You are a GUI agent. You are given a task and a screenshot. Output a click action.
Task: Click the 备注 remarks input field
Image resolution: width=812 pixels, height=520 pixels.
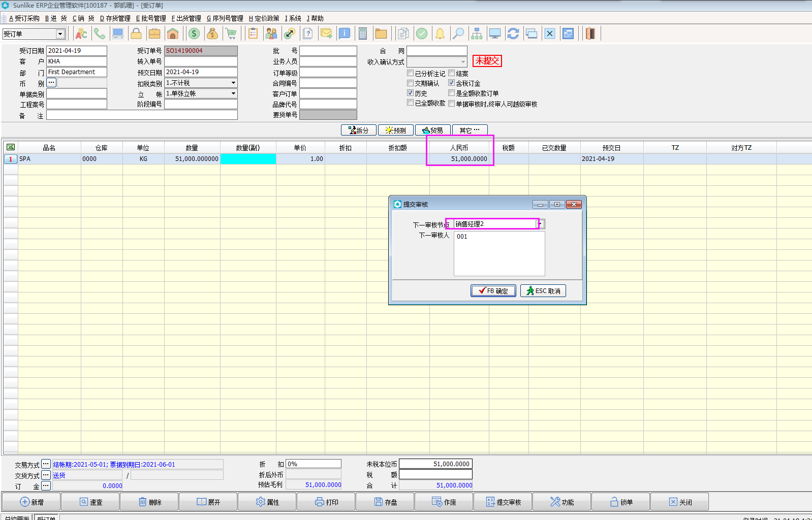[x=142, y=115]
